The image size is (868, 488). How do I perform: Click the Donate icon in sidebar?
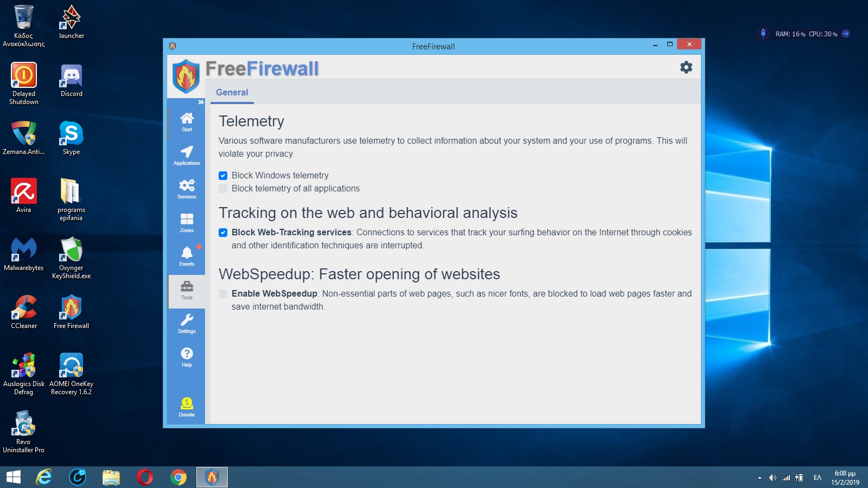tap(187, 407)
